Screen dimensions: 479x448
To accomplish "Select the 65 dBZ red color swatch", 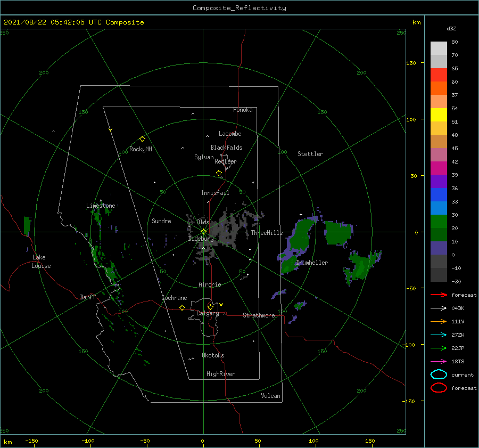I will click(x=439, y=75).
